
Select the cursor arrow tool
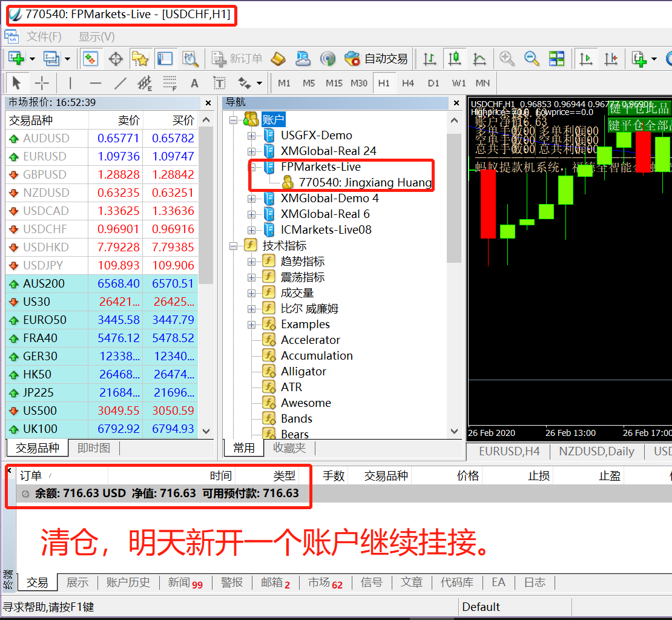pos(16,83)
